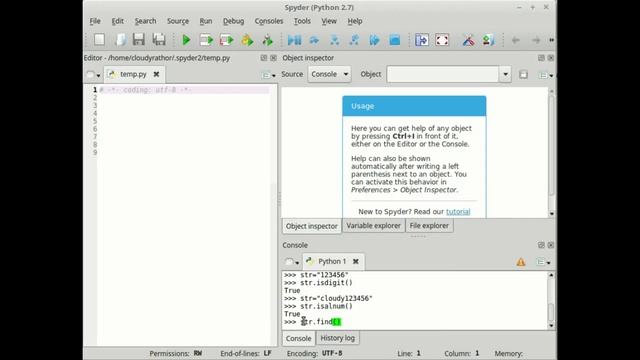
Task: Close the Editor pane
Action: (x=273, y=58)
